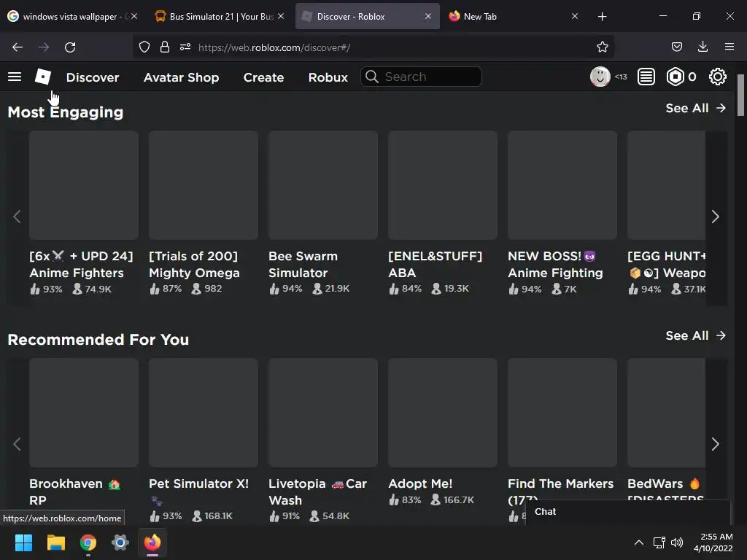Open the volume control in system tray

pos(677,542)
